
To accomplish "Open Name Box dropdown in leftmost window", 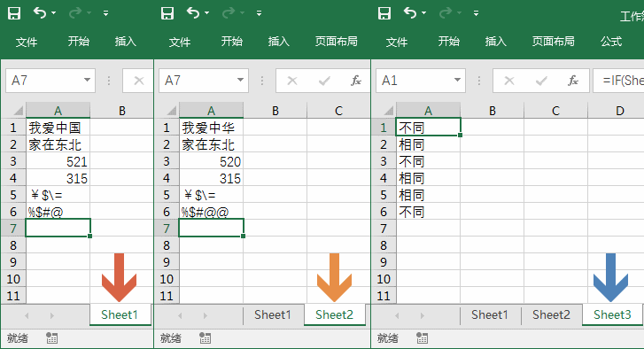I will coord(87,80).
